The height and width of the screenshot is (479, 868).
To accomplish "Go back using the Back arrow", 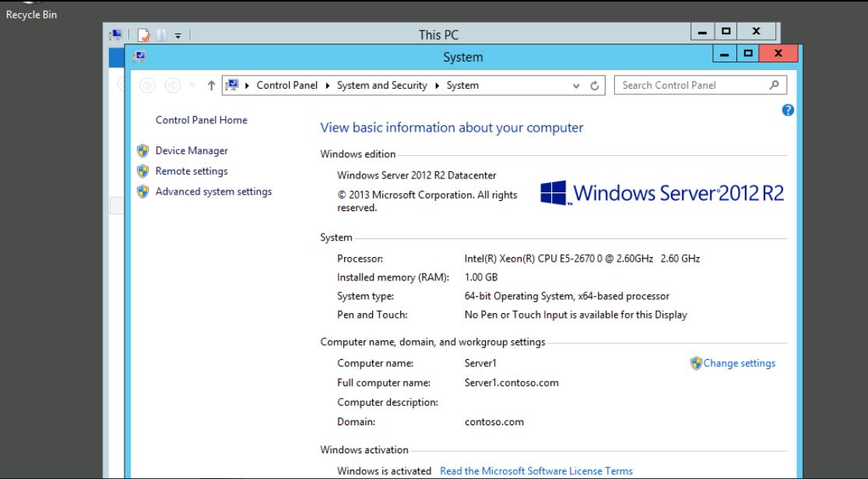I will 147,85.
